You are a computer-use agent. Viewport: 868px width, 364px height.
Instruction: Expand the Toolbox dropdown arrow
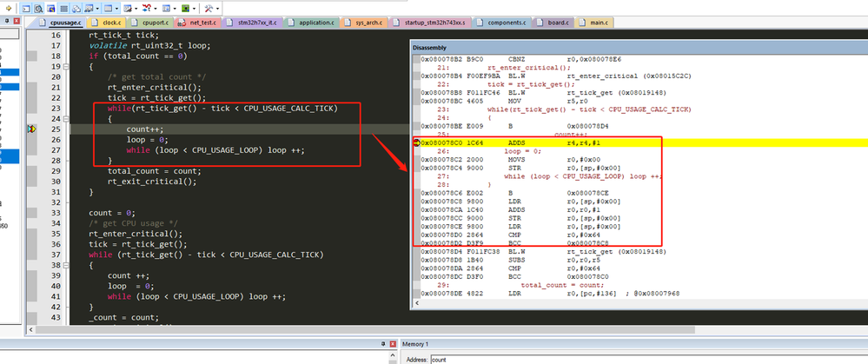coord(217,9)
